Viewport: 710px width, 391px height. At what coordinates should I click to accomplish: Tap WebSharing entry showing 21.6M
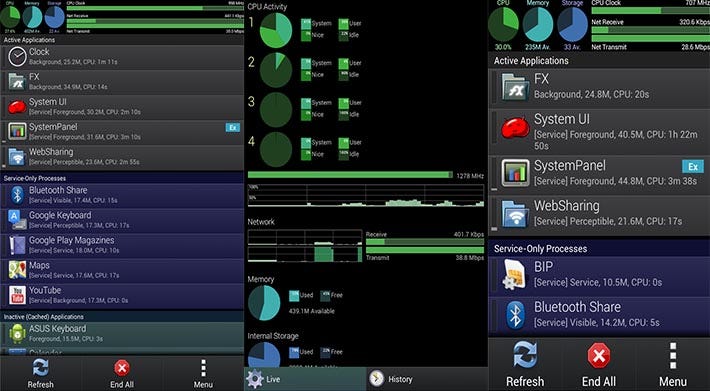599,215
